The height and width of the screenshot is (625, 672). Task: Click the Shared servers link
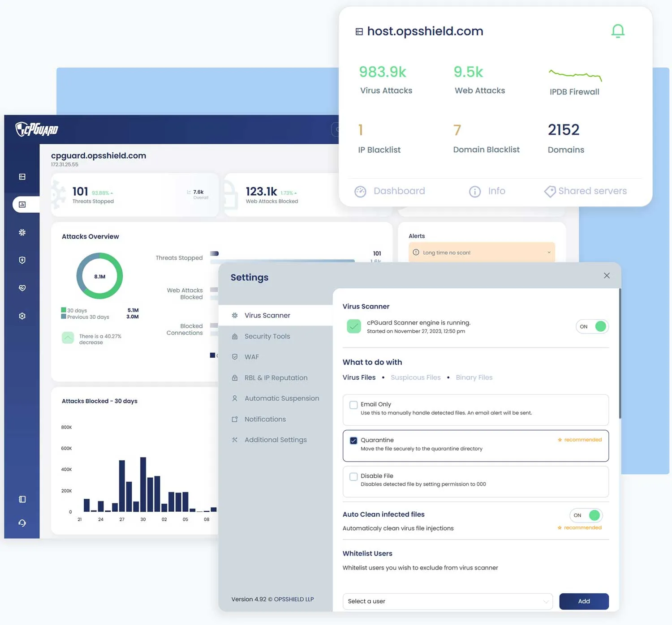point(592,191)
